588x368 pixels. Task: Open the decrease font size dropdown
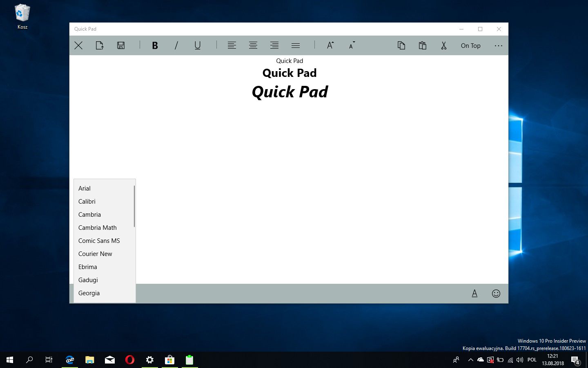click(351, 45)
